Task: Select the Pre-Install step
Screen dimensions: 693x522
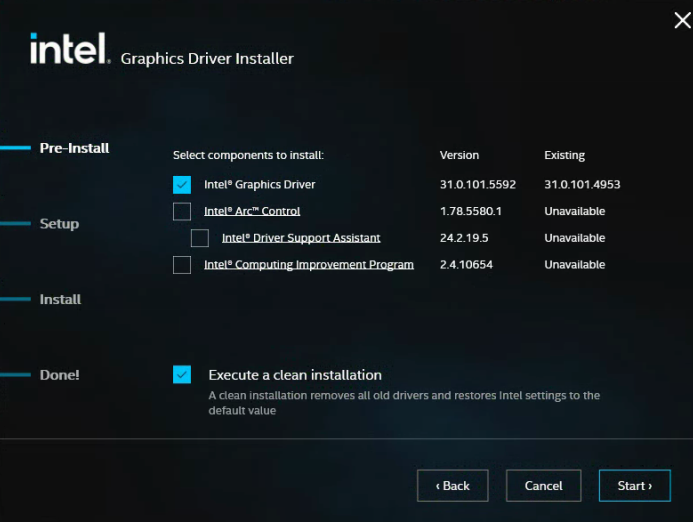Action: click(74, 148)
